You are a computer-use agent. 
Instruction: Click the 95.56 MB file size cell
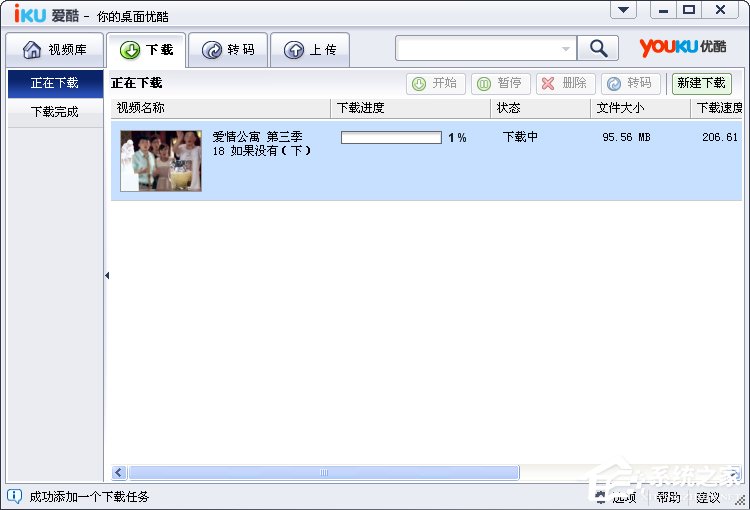[626, 137]
